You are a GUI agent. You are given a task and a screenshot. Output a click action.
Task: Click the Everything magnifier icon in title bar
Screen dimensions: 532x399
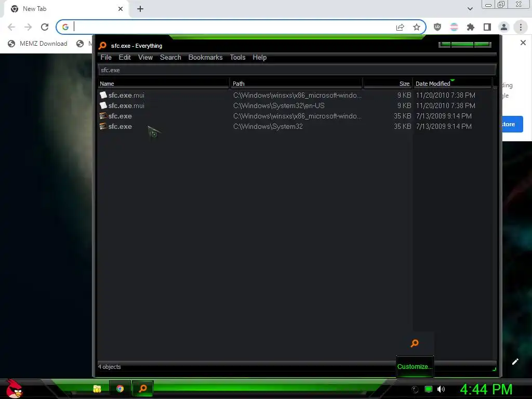coord(102,46)
